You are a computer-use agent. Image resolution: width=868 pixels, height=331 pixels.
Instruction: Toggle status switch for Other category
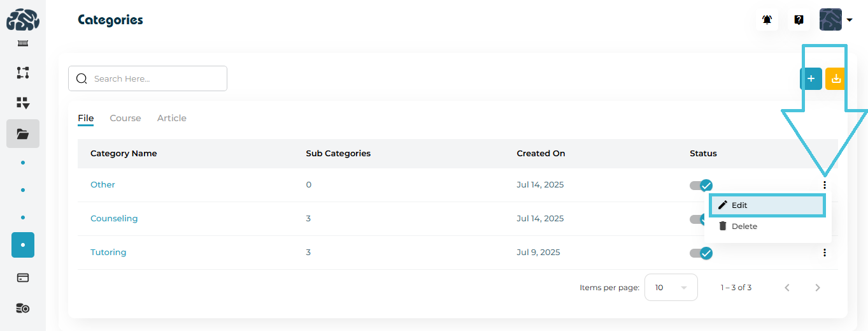[701, 186]
